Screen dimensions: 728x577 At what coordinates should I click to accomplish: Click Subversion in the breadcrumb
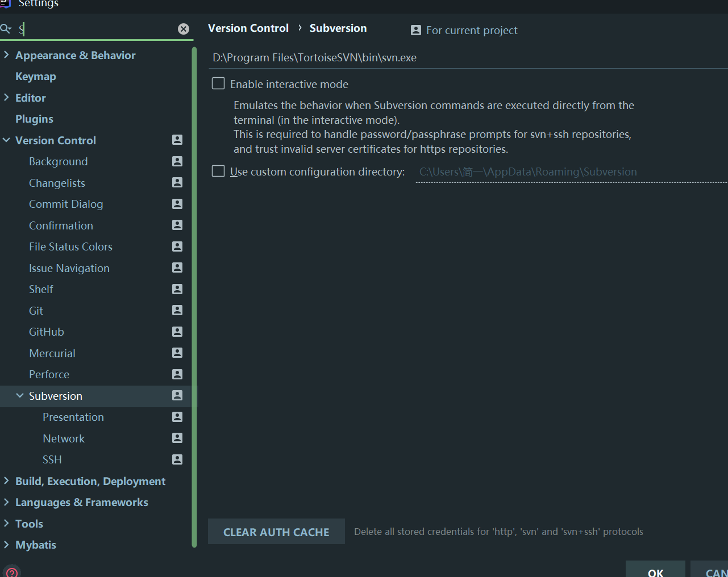click(x=338, y=28)
